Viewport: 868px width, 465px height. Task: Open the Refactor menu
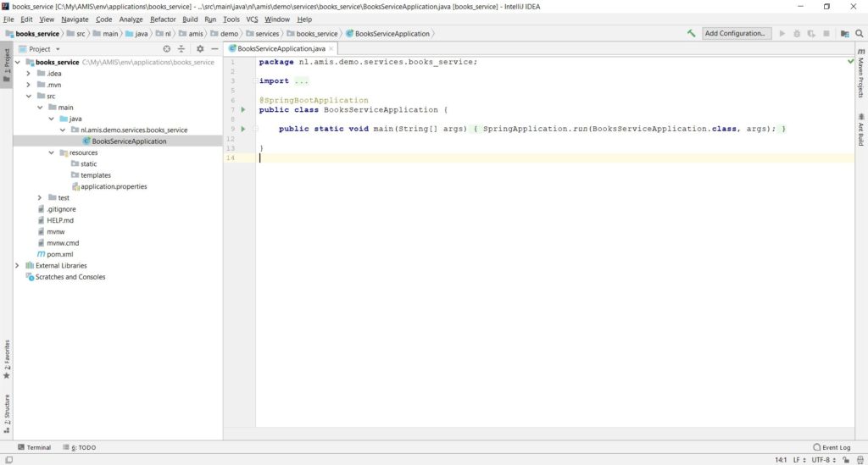(x=163, y=19)
